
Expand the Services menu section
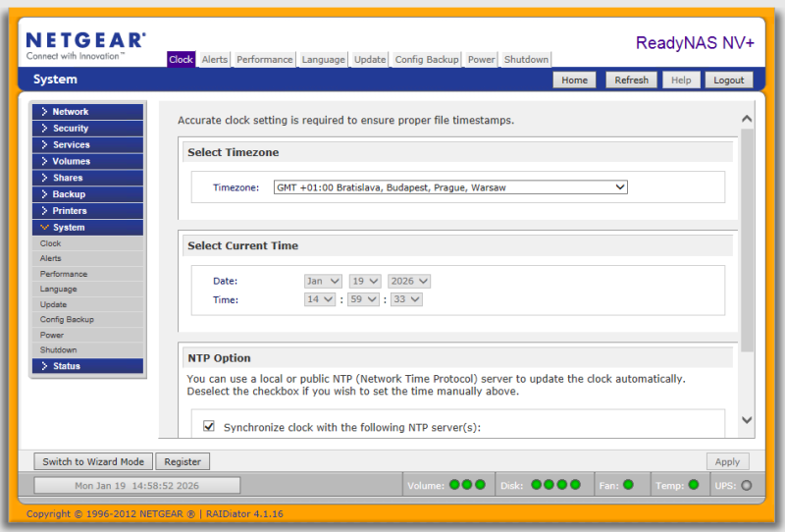tap(87, 144)
